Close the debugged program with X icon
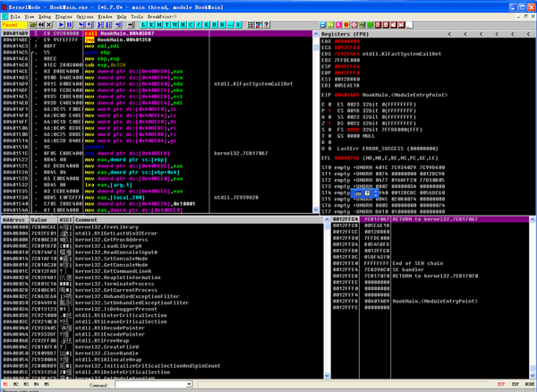Viewport: 537px width, 392px height. [x=49, y=25]
